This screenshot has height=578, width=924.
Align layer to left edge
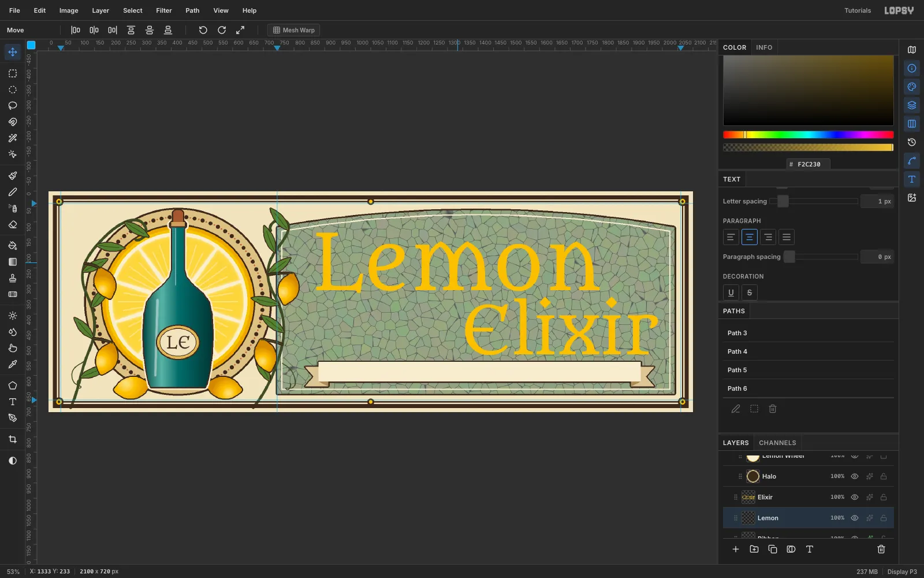click(x=76, y=30)
